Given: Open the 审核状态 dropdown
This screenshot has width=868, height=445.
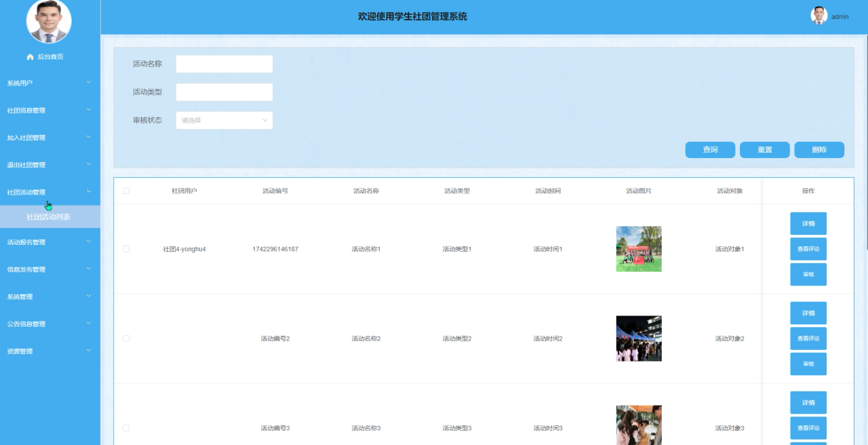Looking at the screenshot, I should coord(224,120).
